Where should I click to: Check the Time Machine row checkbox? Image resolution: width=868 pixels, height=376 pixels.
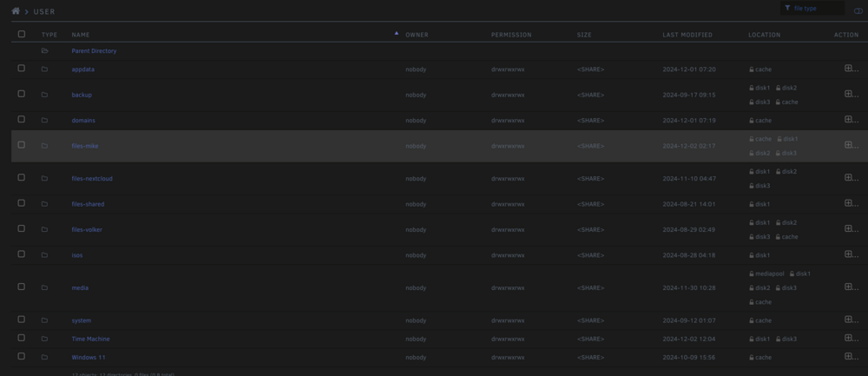coord(22,338)
